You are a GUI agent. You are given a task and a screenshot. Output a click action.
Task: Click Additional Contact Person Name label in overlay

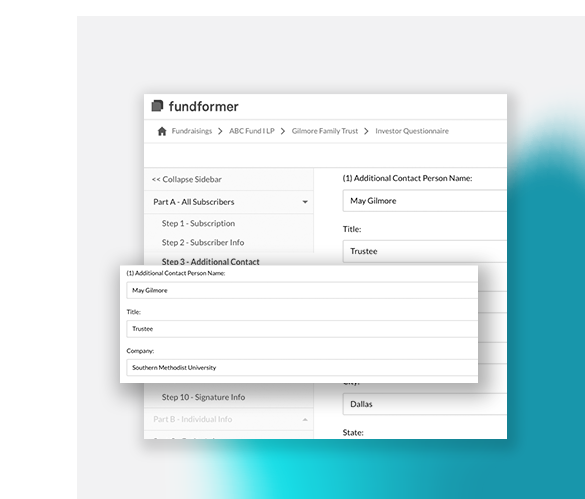click(176, 273)
